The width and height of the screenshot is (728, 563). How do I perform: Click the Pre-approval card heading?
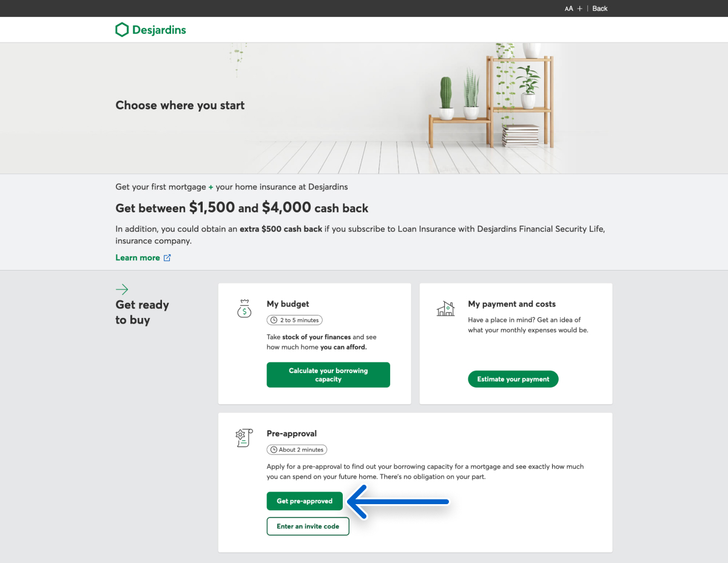(291, 433)
